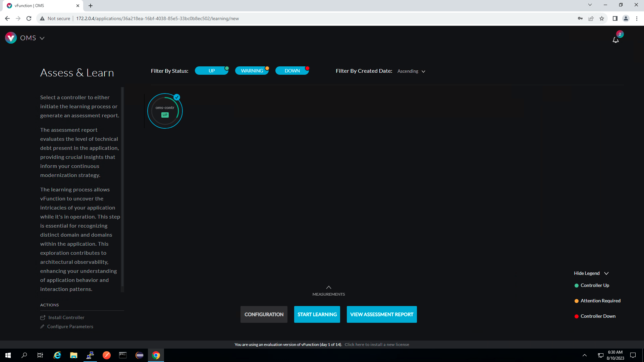Open the CONFIGURATION settings tab

(x=264, y=314)
